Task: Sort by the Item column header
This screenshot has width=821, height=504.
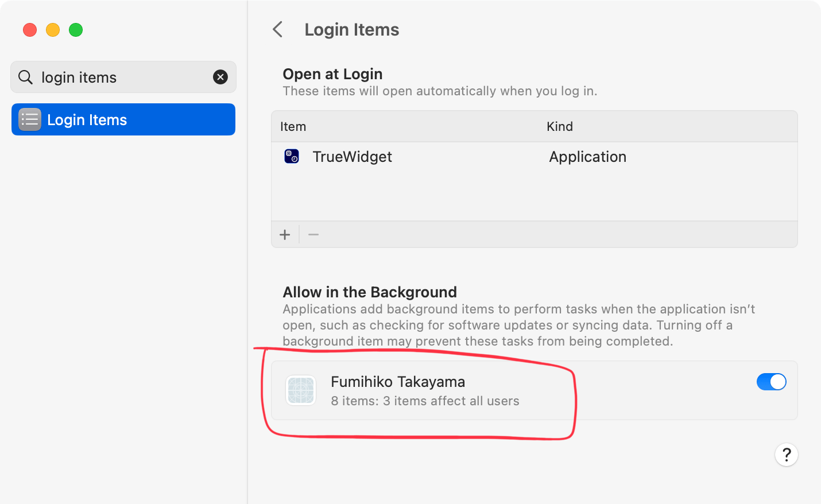Action: tap(293, 126)
